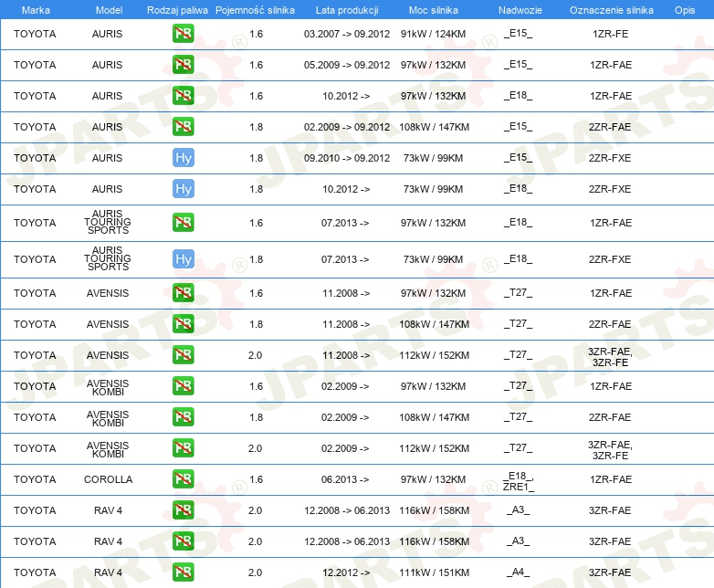This screenshot has width=714, height=588.
Task: Click petrol icon in Avensis 2.0 11.2008 row
Action: click(x=183, y=355)
